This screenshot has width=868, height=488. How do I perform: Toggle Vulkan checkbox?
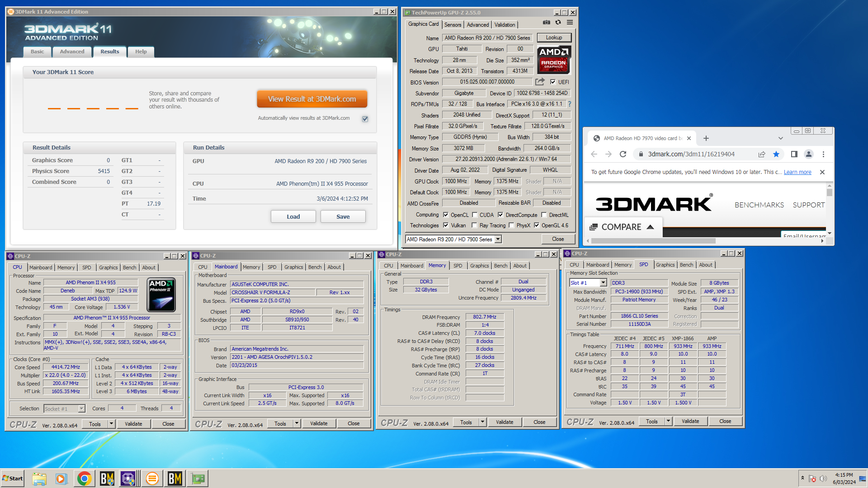[x=446, y=225]
